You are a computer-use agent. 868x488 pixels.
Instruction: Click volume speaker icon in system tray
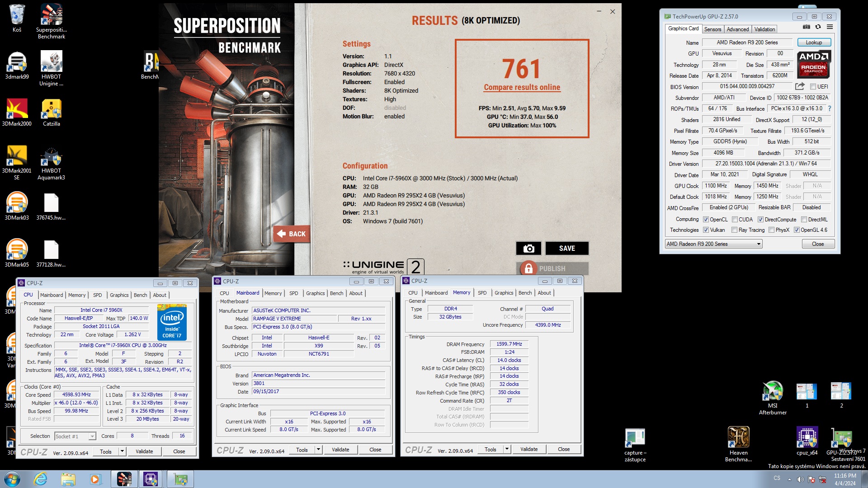tap(800, 479)
